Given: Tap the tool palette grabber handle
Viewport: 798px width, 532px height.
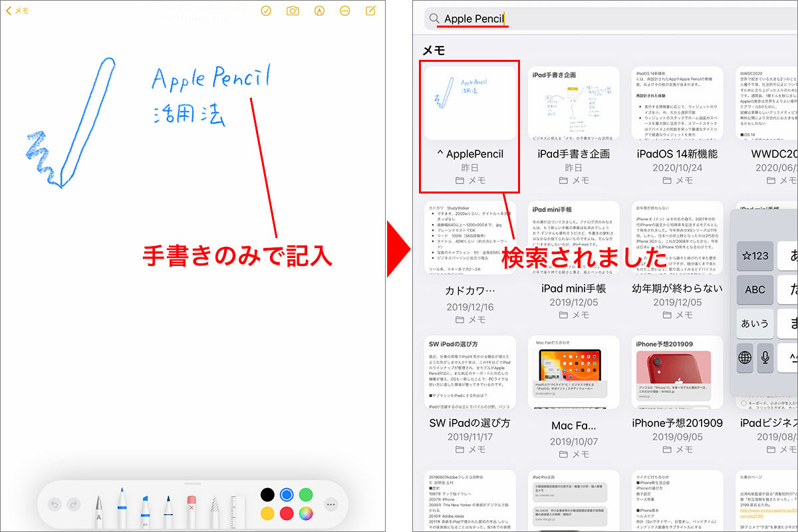Looking at the screenshot, I should tap(193, 483).
